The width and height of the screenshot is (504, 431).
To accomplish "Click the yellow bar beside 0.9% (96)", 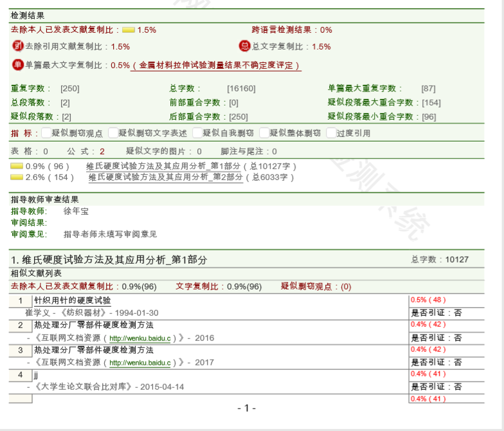I will click(17, 166).
